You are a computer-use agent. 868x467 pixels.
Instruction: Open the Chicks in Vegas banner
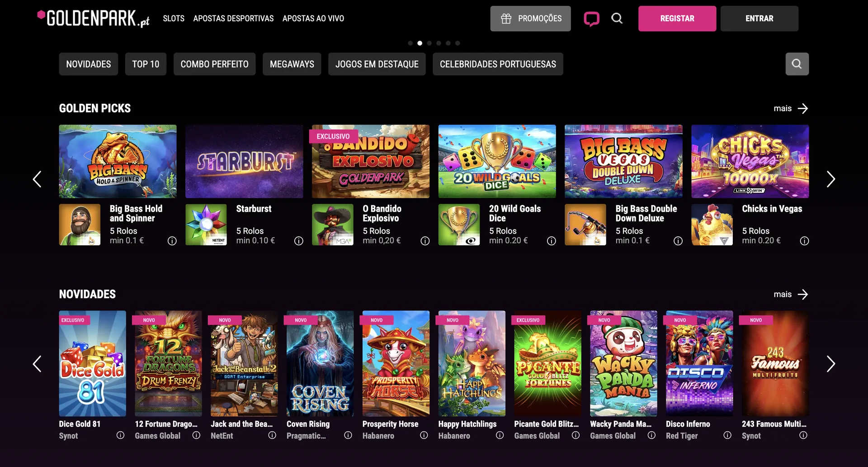[750, 162]
